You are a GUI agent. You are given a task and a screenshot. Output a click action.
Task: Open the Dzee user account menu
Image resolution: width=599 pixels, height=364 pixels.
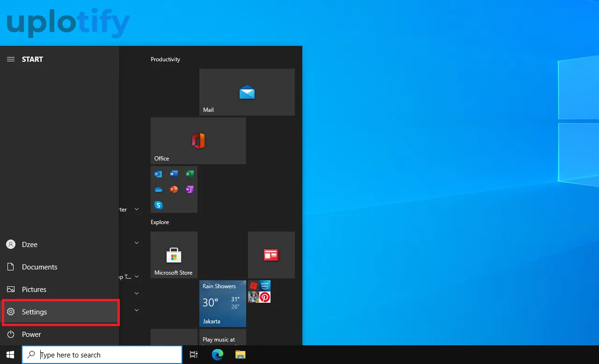(x=59, y=245)
